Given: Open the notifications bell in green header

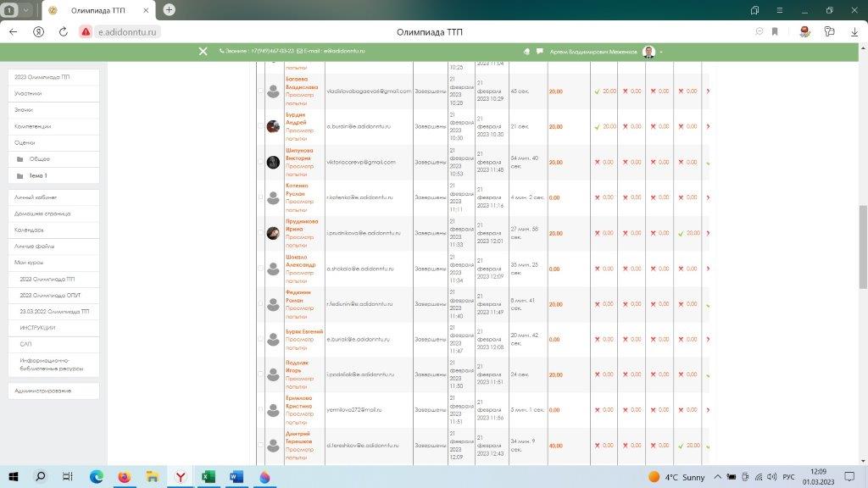Looking at the screenshot, I should (526, 52).
